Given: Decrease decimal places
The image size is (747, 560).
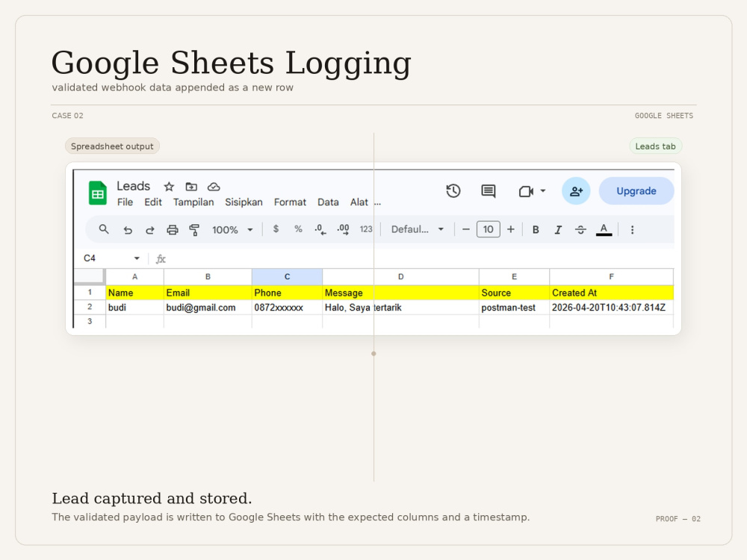Looking at the screenshot, I should 320,230.
